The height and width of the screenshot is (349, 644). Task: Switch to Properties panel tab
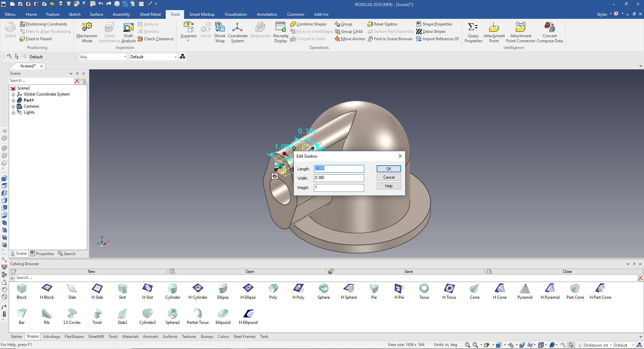tap(42, 254)
